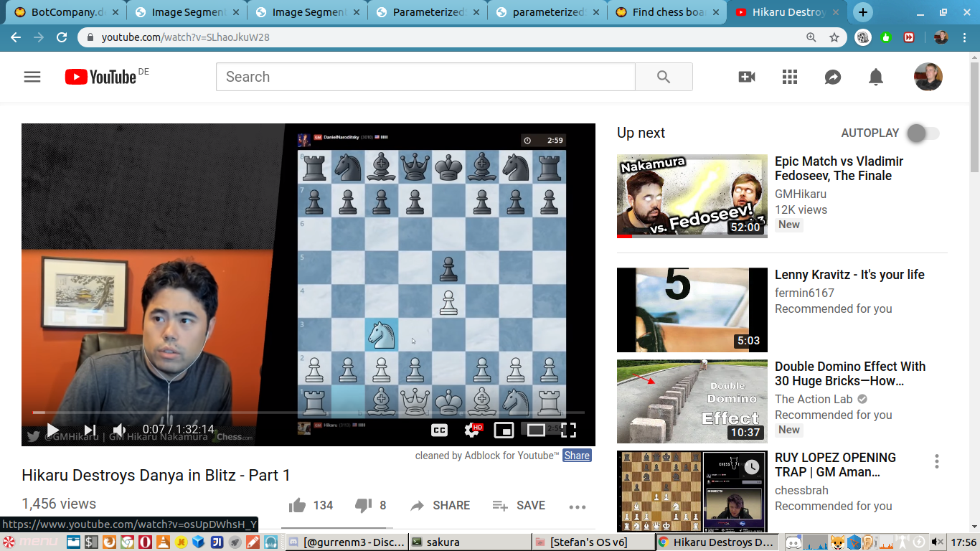Mute the video player volume

pyautogui.click(x=120, y=430)
